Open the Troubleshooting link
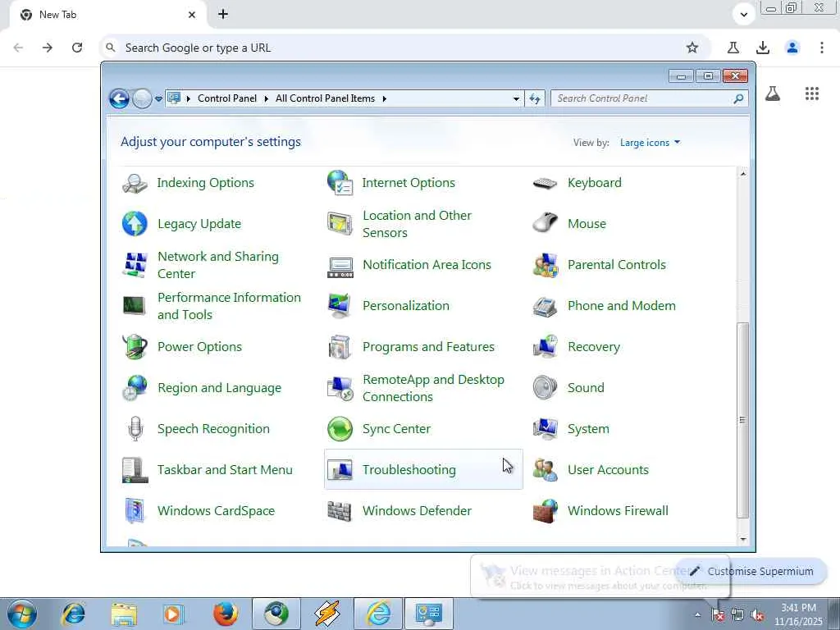 [x=409, y=470]
